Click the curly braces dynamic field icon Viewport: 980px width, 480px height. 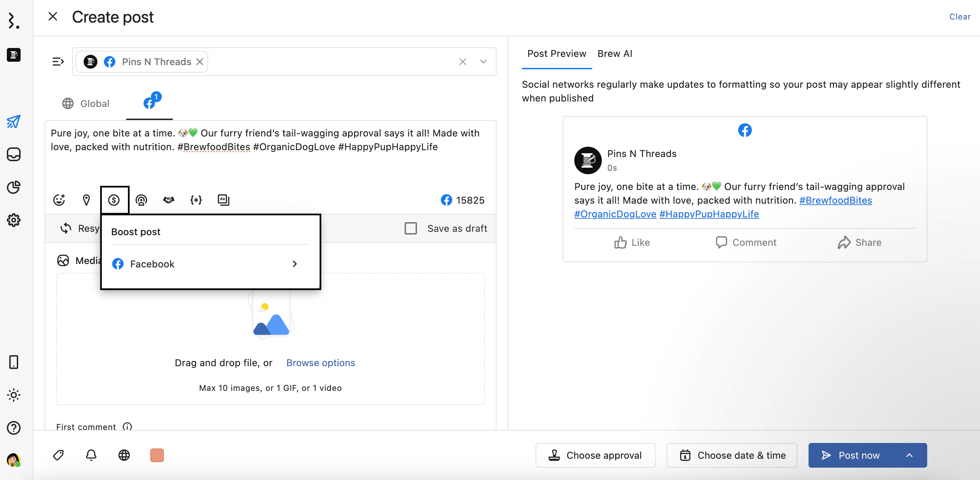[x=196, y=200]
